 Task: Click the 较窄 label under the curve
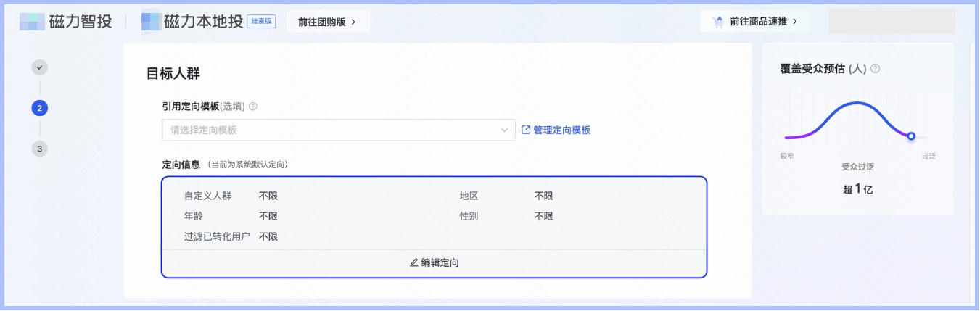point(786,156)
